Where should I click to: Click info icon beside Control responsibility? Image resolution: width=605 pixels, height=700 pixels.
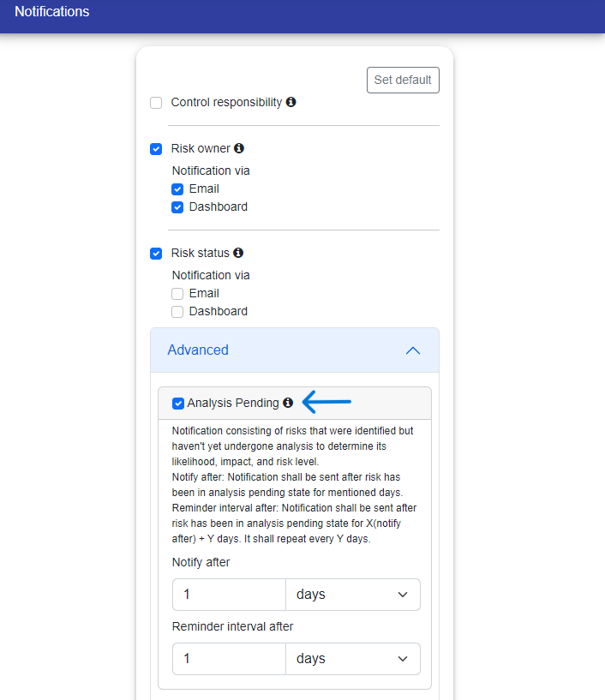(291, 102)
